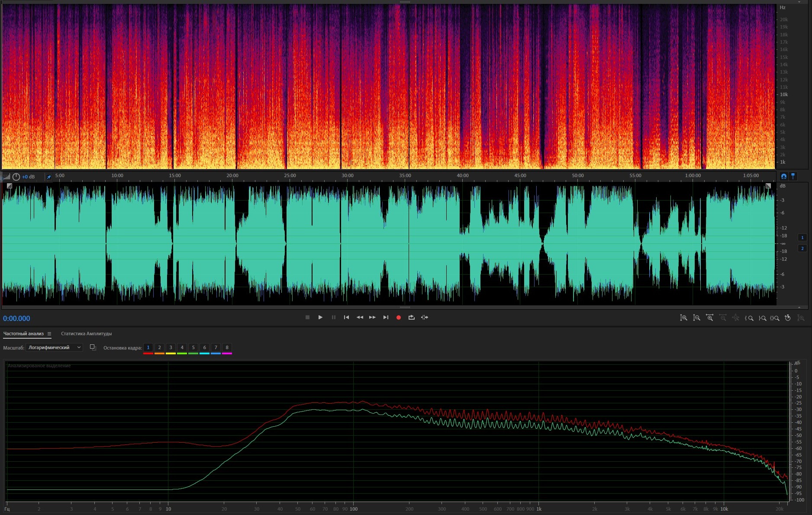Zoom in amplitude icon
This screenshot has height=515, width=812.
click(683, 318)
